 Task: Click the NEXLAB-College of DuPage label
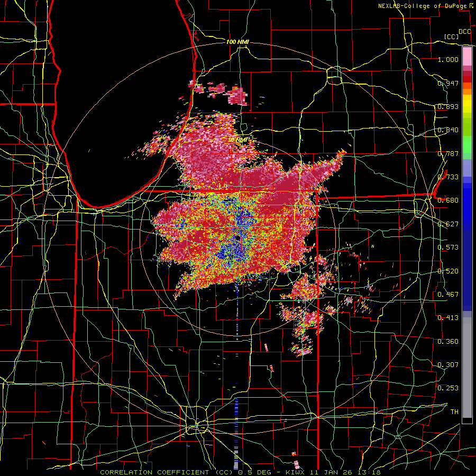pyautogui.click(x=423, y=6)
